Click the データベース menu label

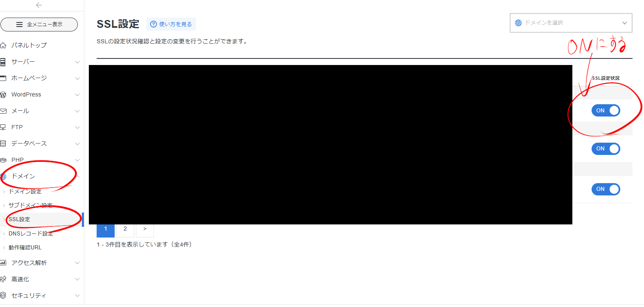pos(29,143)
